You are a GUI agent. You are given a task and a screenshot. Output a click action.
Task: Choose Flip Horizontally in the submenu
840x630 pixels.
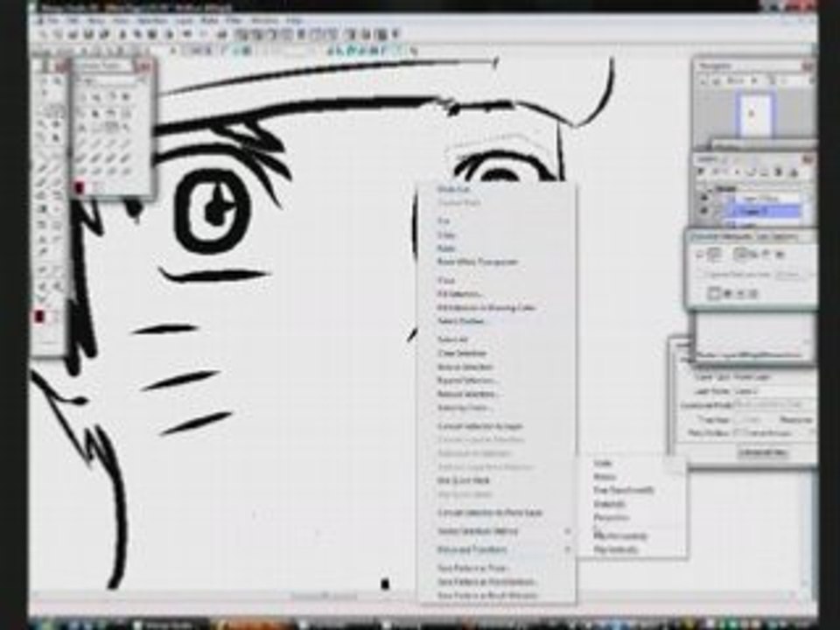(x=620, y=535)
